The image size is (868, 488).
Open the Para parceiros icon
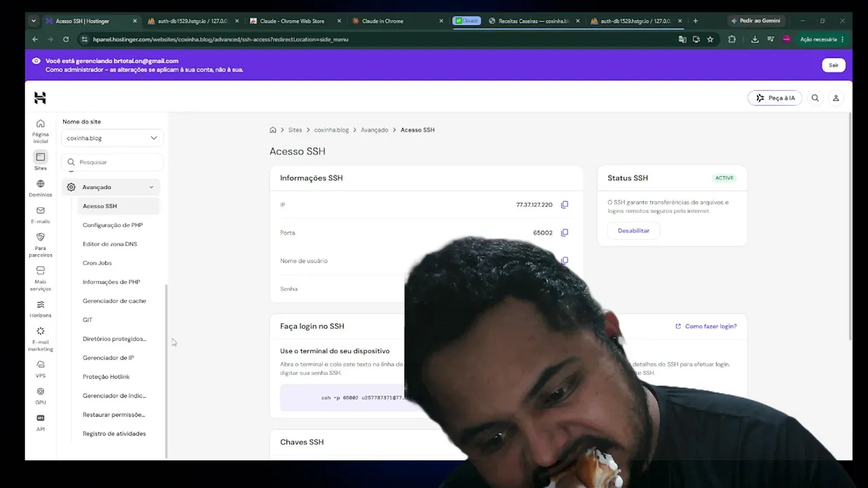(40, 237)
